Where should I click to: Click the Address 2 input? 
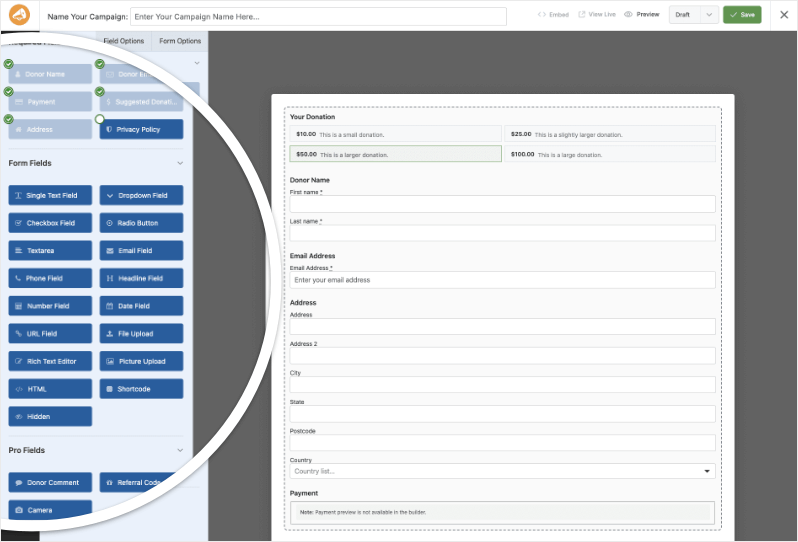[x=502, y=356]
